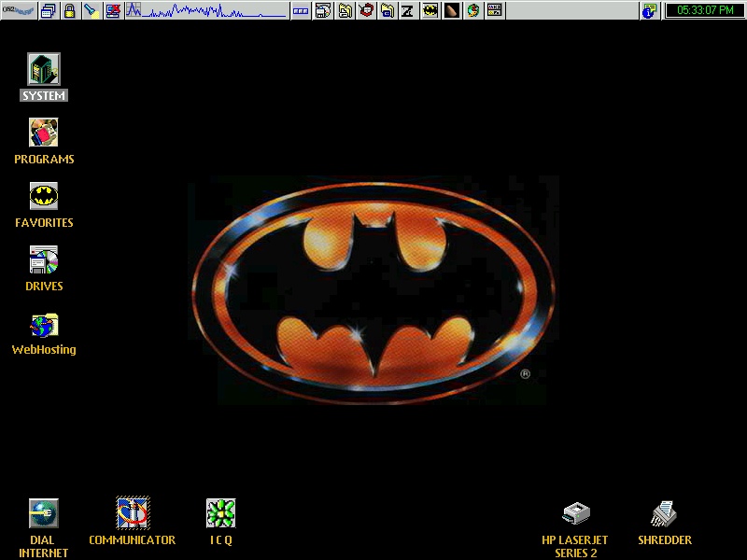Click the tray selector with three blue squares
Screen dimensions: 747x560
click(x=300, y=10)
